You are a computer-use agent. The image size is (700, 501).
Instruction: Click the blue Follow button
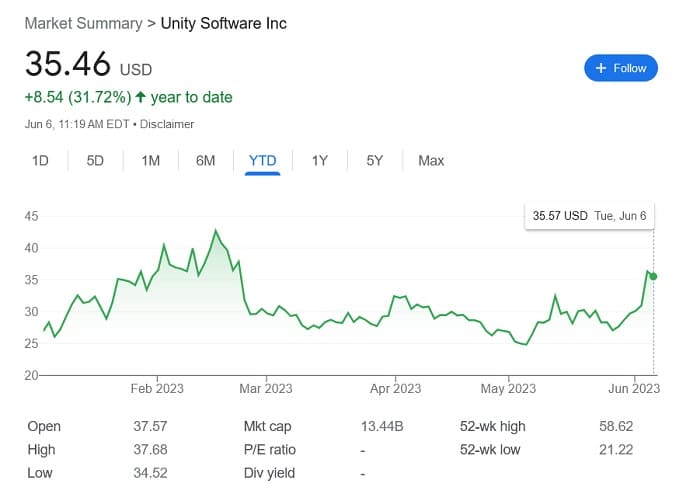tap(621, 68)
